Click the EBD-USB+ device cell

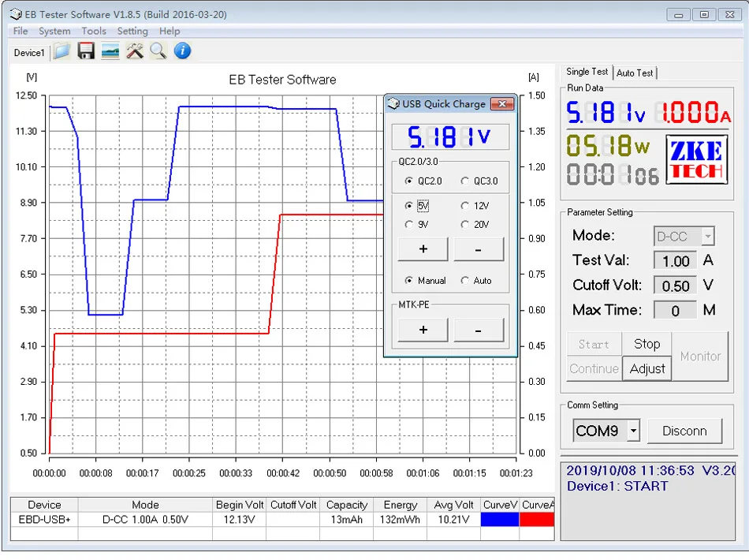click(x=44, y=520)
